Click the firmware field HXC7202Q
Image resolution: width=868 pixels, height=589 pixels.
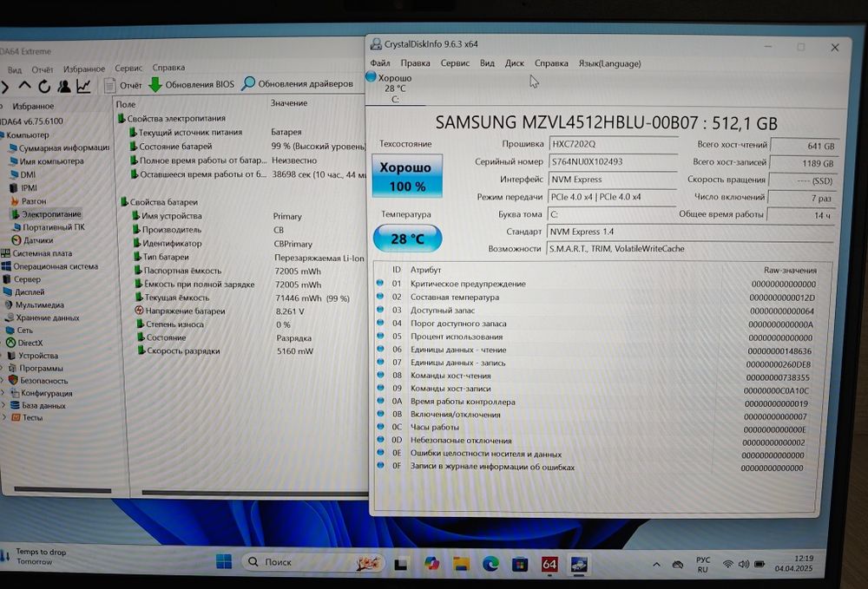coord(613,144)
